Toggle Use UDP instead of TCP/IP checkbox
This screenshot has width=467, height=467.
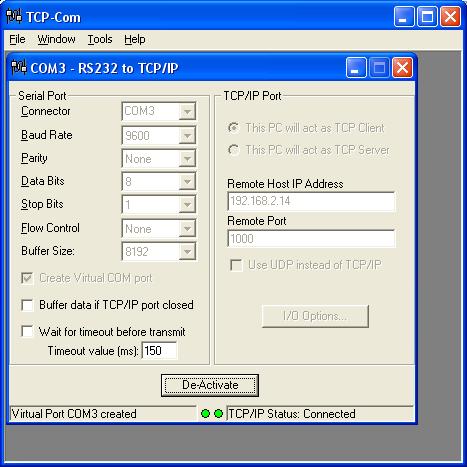click(x=236, y=265)
